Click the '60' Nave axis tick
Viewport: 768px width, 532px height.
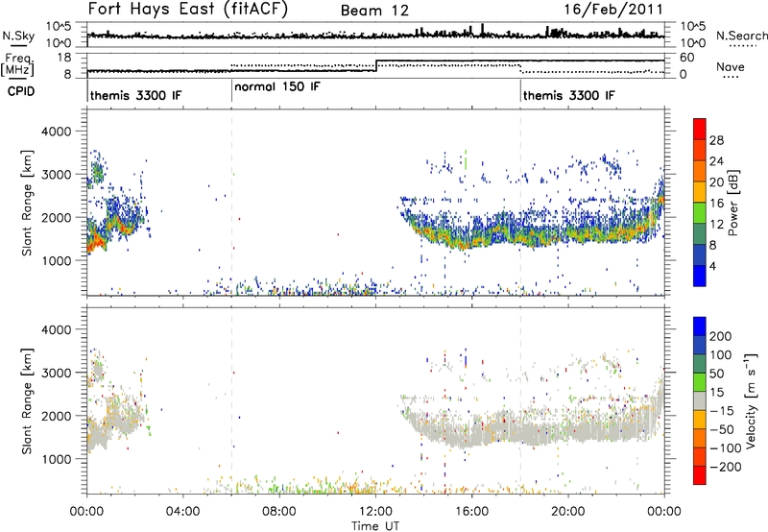point(686,58)
